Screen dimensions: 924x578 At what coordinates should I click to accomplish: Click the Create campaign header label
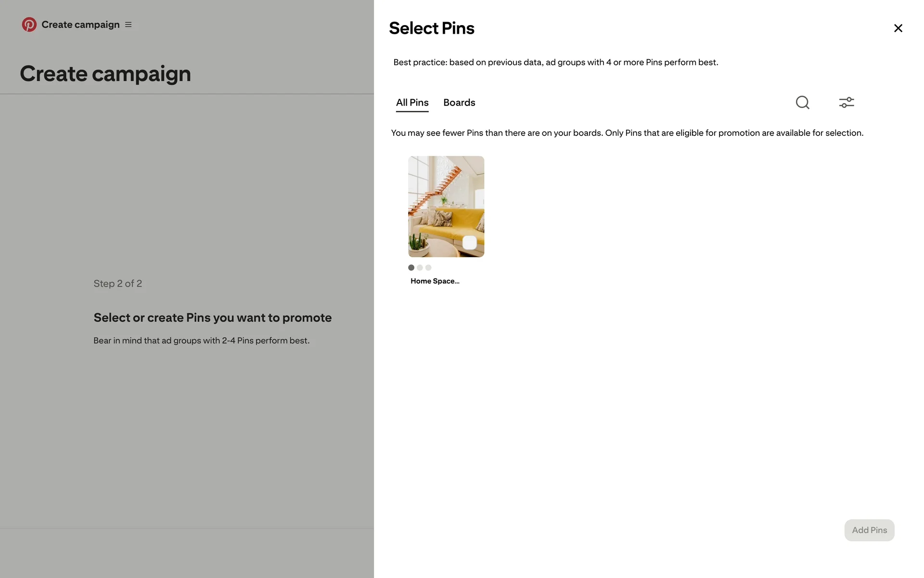(80, 25)
